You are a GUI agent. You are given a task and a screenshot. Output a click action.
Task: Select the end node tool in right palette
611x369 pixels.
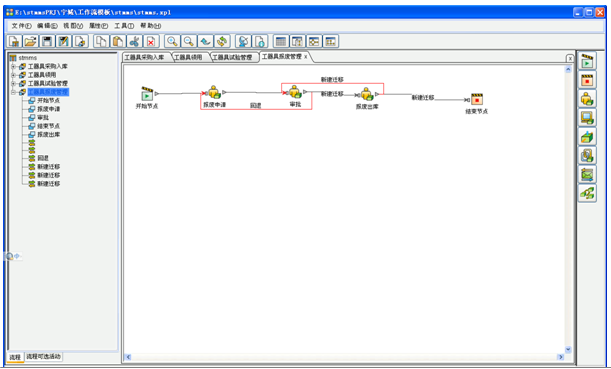(x=587, y=80)
